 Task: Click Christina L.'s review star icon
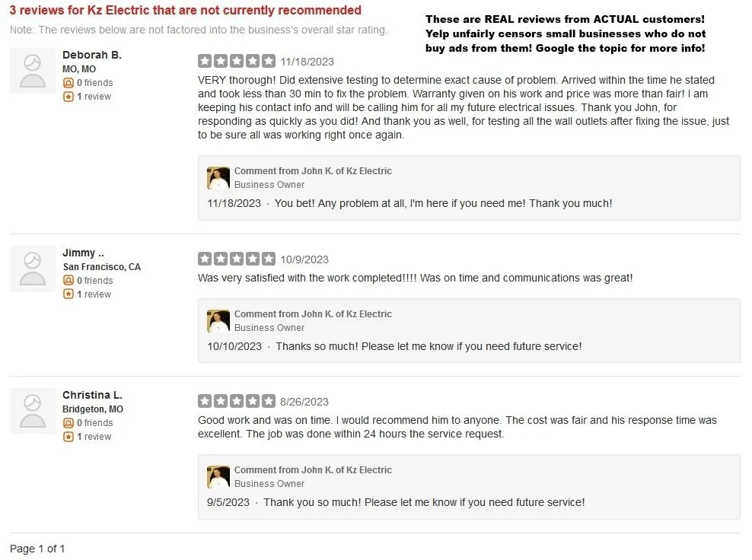[x=68, y=437]
